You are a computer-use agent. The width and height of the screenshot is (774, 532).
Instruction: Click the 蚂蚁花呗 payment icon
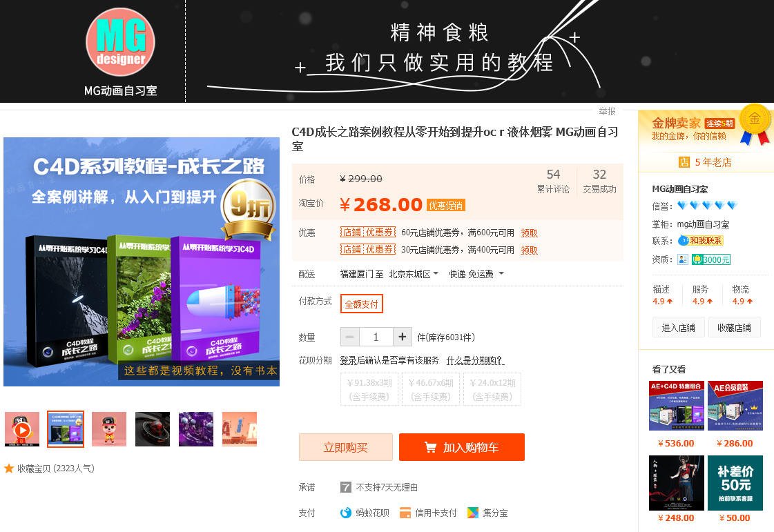[x=345, y=513]
